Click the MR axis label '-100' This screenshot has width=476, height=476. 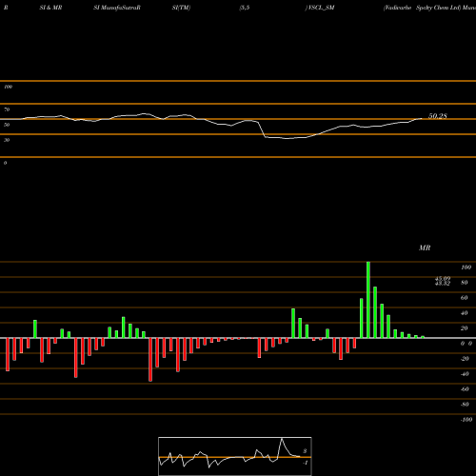pos(466,420)
